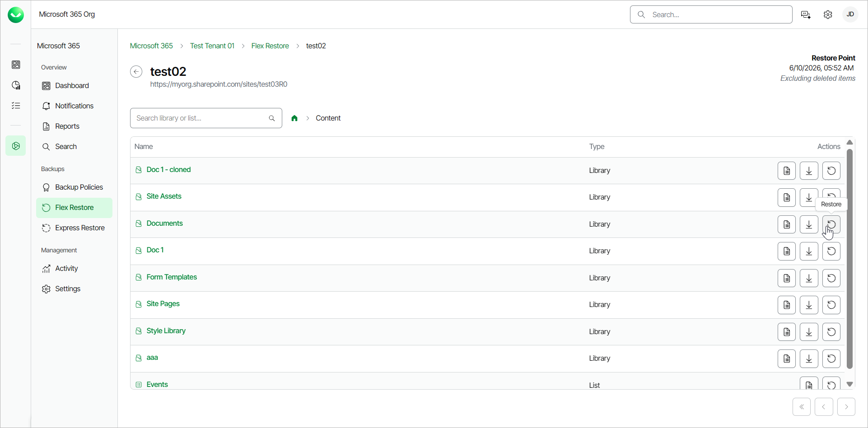Download icon for Site Assets row
Screen dimensions: 868x428
(809, 197)
